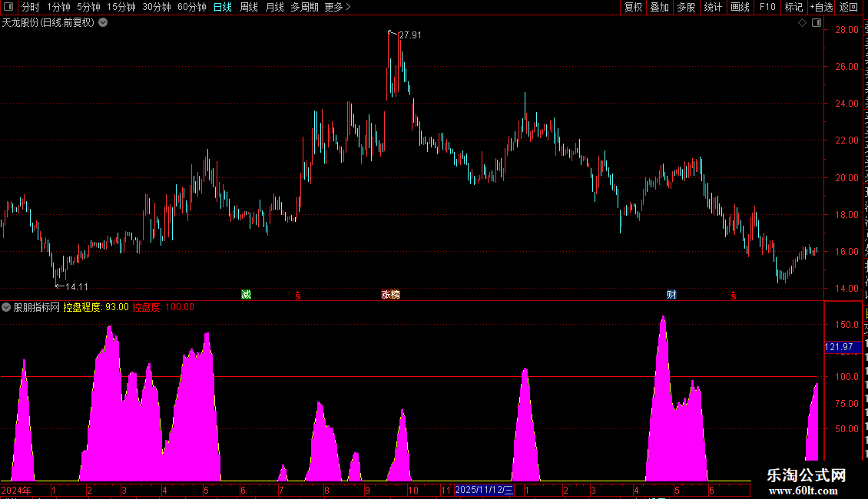This screenshot has width=868, height=499.
Task: Expand the 股朋指标网 indicator dropdown arrow
Action: coord(6,307)
